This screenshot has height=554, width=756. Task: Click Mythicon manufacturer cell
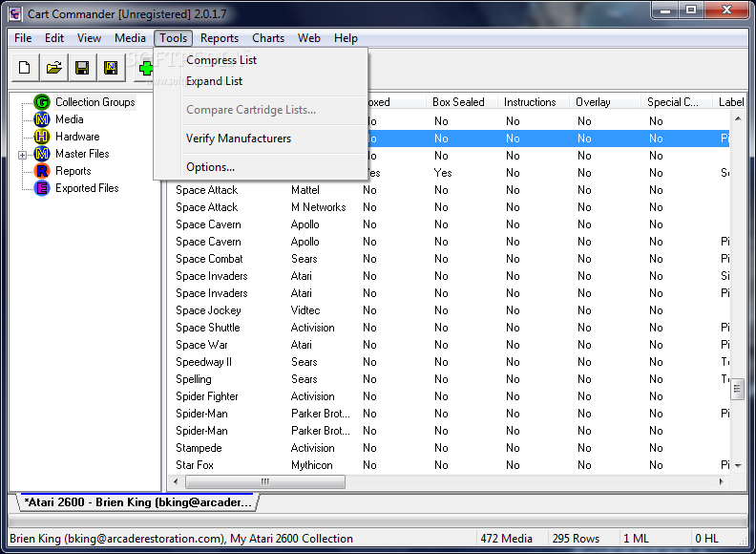pos(311,465)
